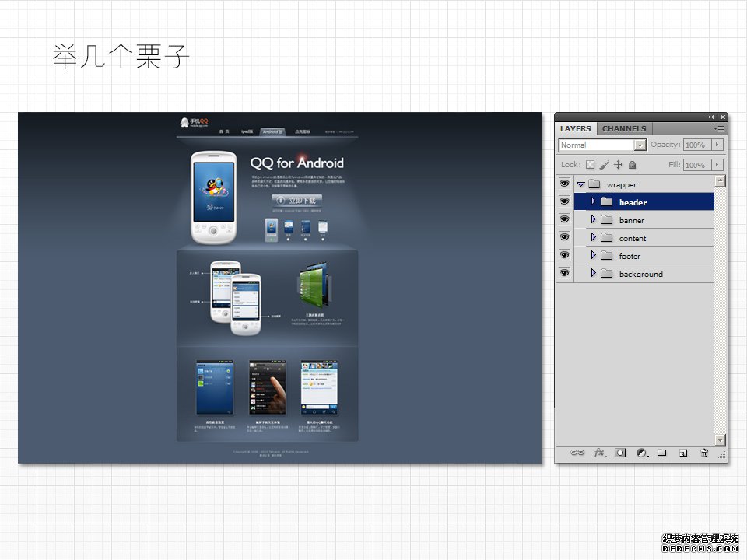Close the Layers panel with the X

tap(723, 117)
